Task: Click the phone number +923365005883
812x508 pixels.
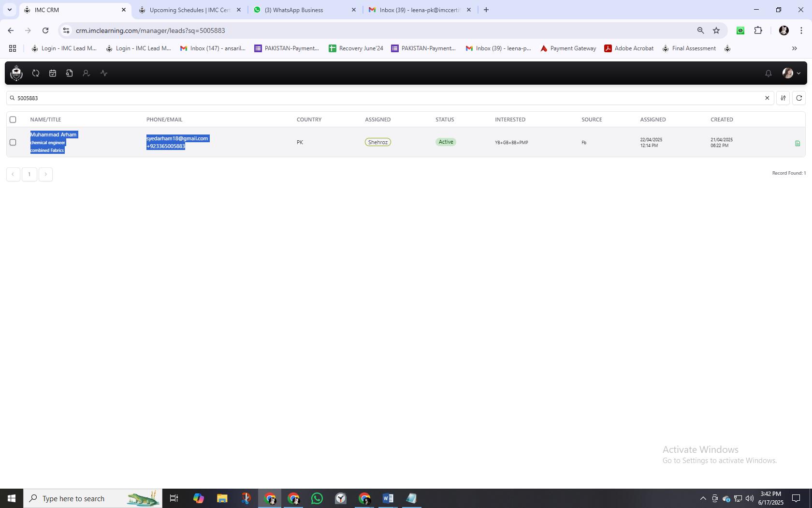Action: 166,146
